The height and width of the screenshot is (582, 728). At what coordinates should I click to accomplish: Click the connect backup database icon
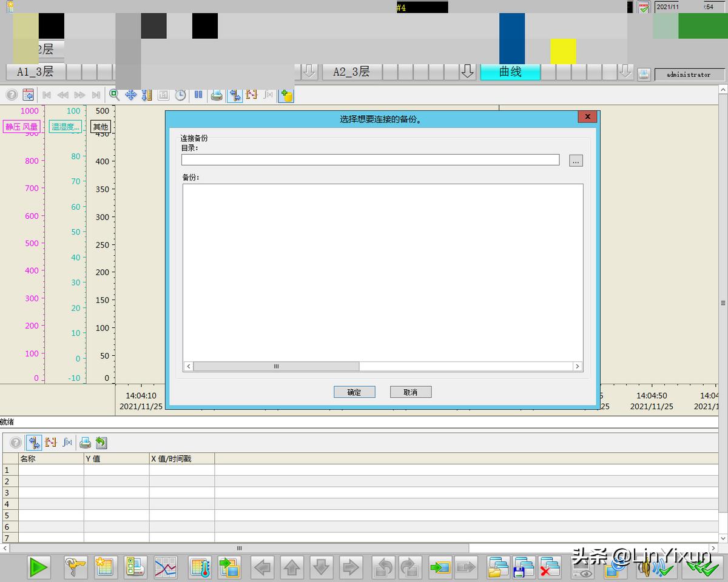286,95
